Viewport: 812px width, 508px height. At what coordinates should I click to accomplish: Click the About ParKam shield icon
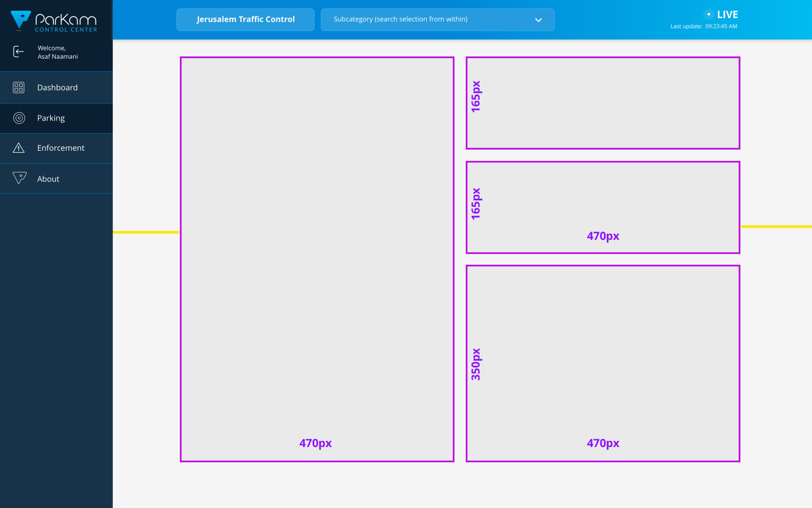(x=19, y=178)
